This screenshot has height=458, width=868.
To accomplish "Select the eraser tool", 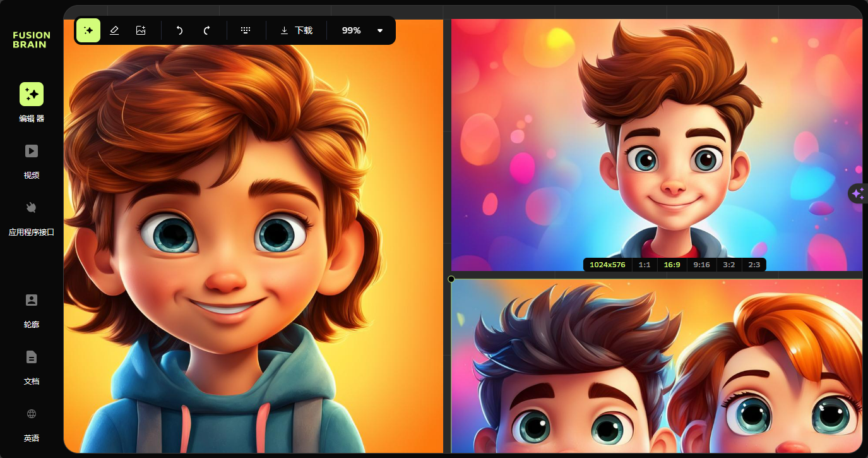I will point(114,30).
